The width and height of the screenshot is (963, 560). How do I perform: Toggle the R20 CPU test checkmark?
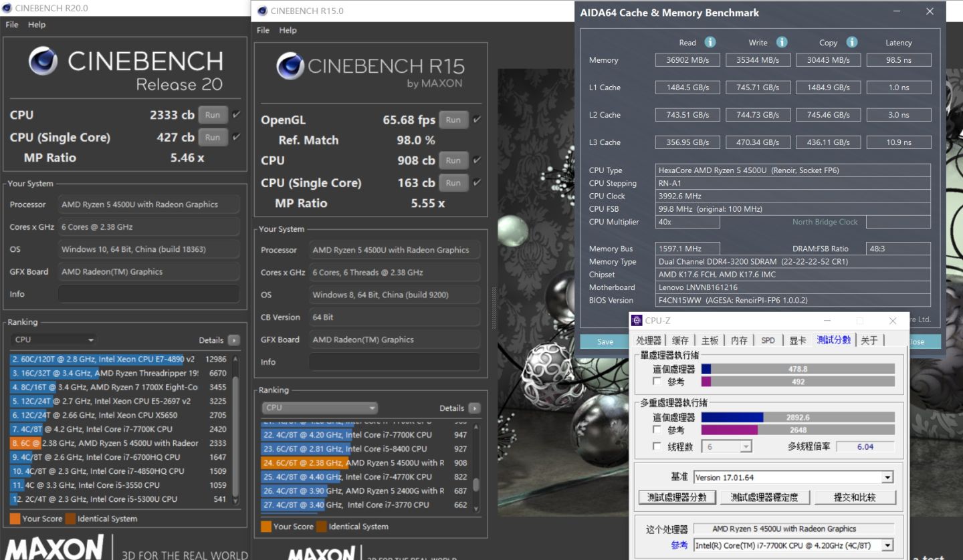(x=236, y=115)
